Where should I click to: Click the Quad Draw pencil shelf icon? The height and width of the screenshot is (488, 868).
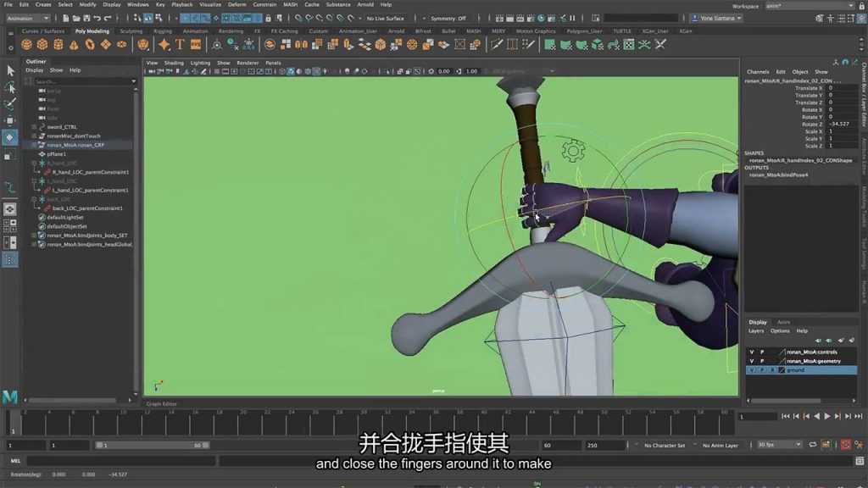(x=528, y=44)
